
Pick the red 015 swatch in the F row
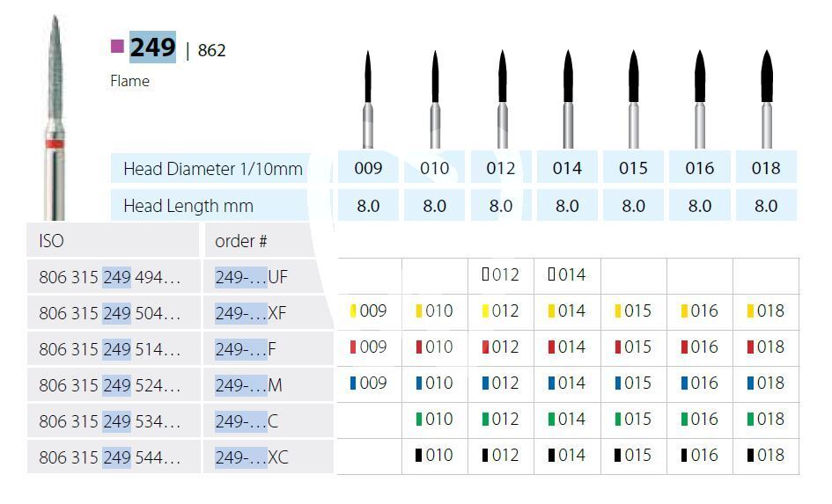pyautogui.click(x=618, y=347)
